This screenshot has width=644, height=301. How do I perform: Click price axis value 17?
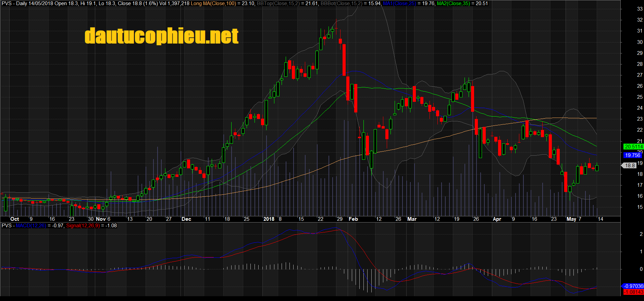[640, 185]
